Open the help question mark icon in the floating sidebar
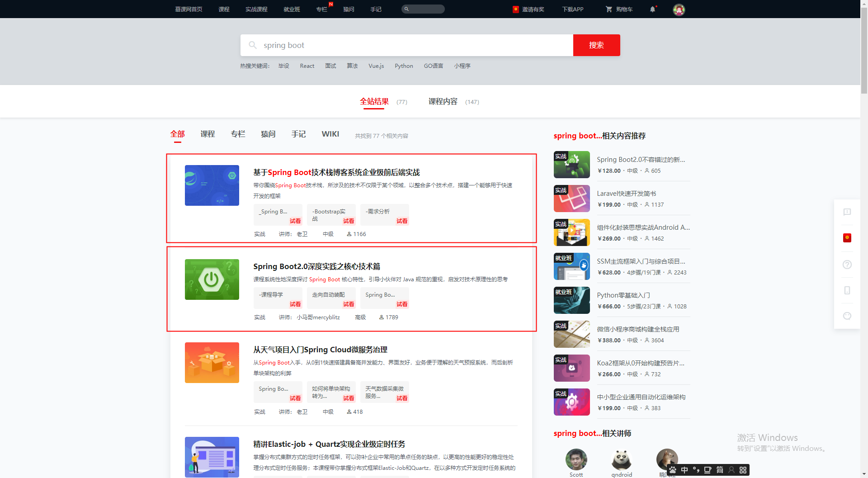Image resolution: width=868 pixels, height=478 pixels. 847,265
